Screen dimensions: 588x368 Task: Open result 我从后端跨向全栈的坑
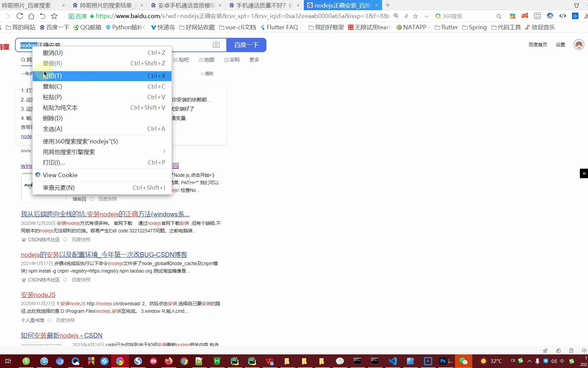105,214
